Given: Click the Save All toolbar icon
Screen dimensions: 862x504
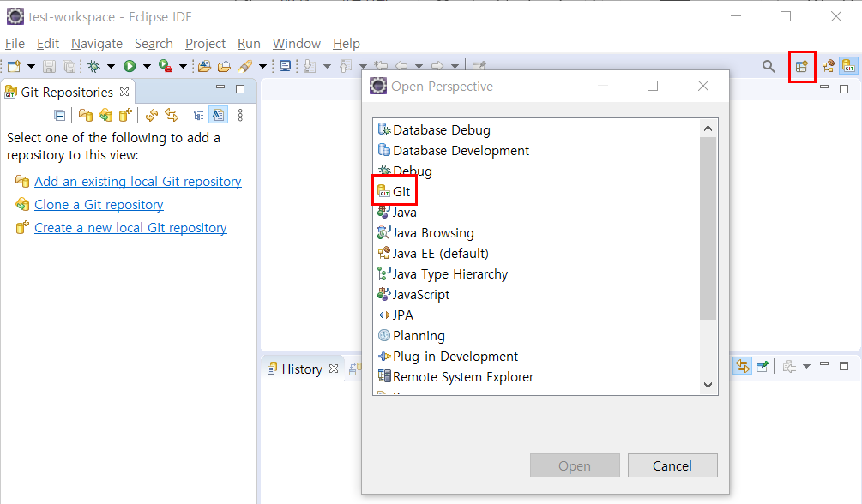Looking at the screenshot, I should coord(69,67).
